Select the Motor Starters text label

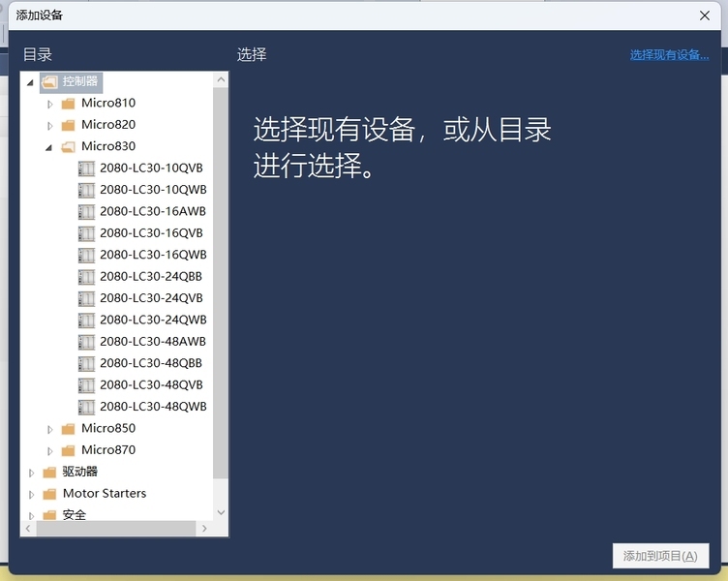pos(105,493)
